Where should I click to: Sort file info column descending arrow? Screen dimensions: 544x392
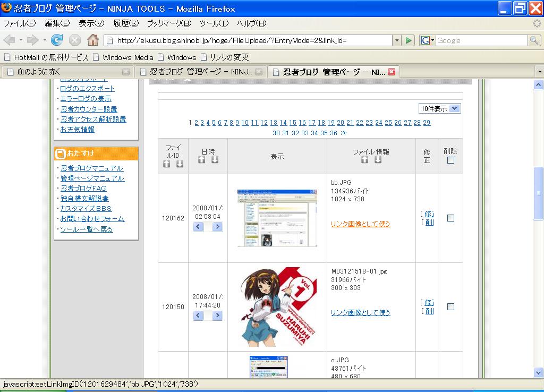(378, 159)
